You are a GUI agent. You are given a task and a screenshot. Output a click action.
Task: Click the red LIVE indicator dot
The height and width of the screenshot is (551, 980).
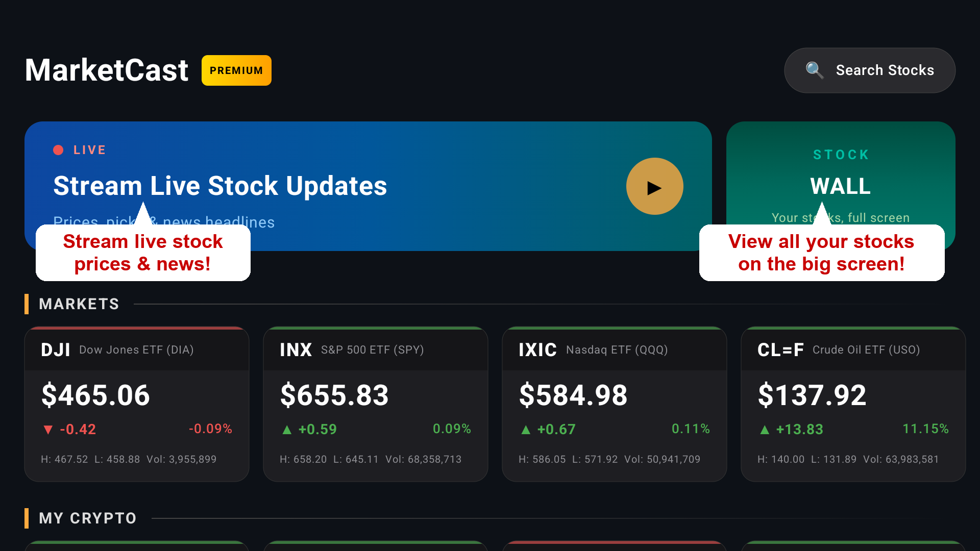coord(59,149)
